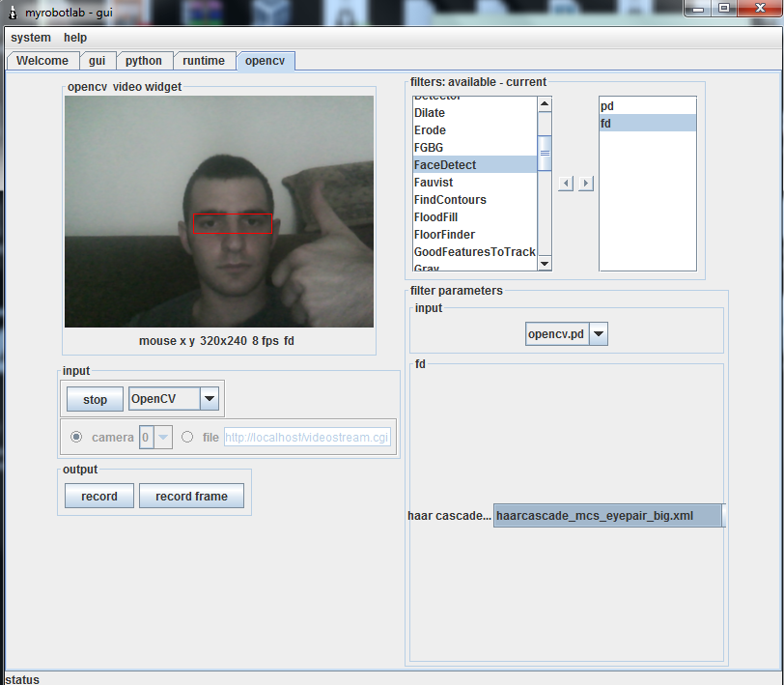This screenshot has height=685, width=784.
Task: Click the right arrow to add filter
Action: [x=586, y=184]
